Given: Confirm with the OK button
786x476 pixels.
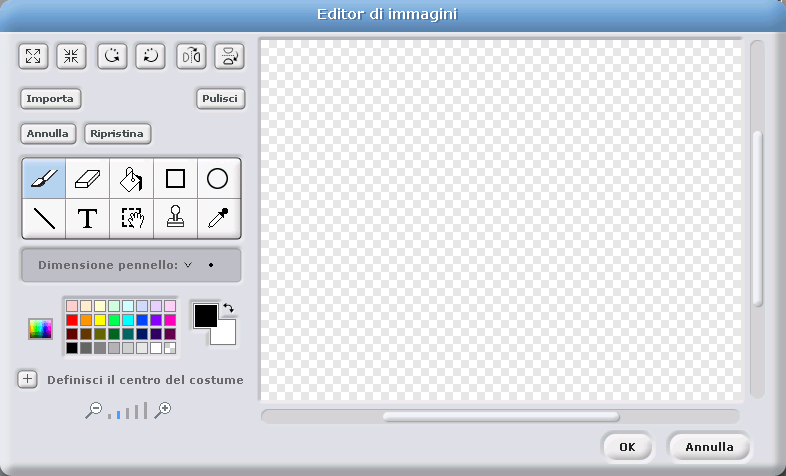Looking at the screenshot, I should pyautogui.click(x=627, y=447).
